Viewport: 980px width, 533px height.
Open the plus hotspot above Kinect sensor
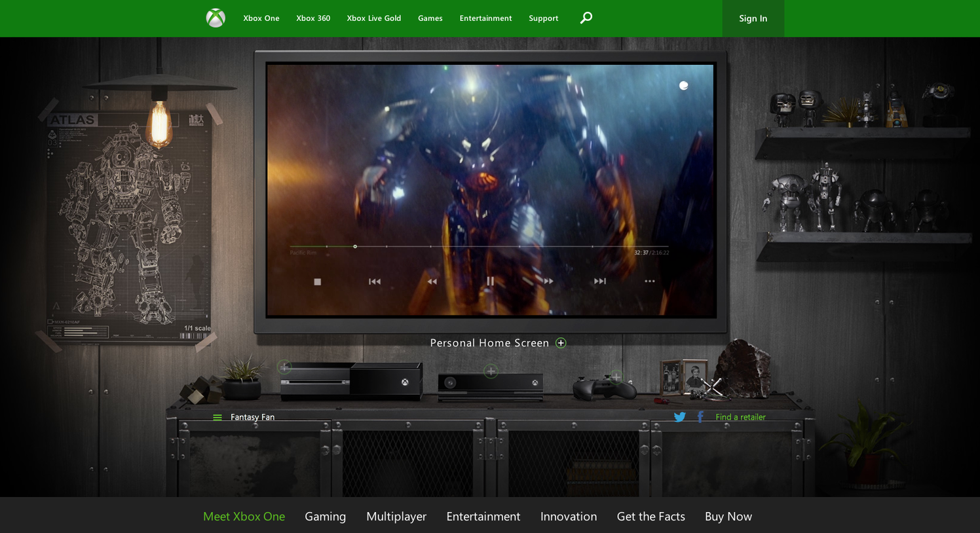[x=491, y=371]
